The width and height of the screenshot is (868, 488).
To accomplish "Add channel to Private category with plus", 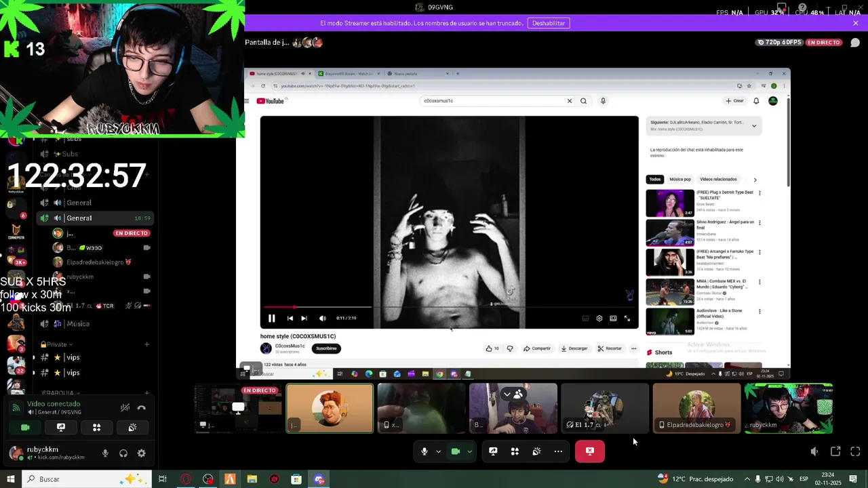I will [x=146, y=344].
